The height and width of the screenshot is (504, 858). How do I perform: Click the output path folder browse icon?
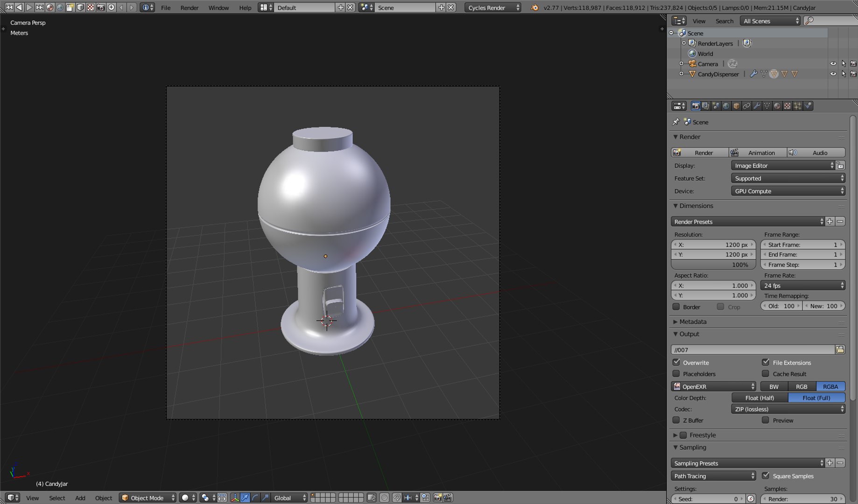pyautogui.click(x=840, y=350)
